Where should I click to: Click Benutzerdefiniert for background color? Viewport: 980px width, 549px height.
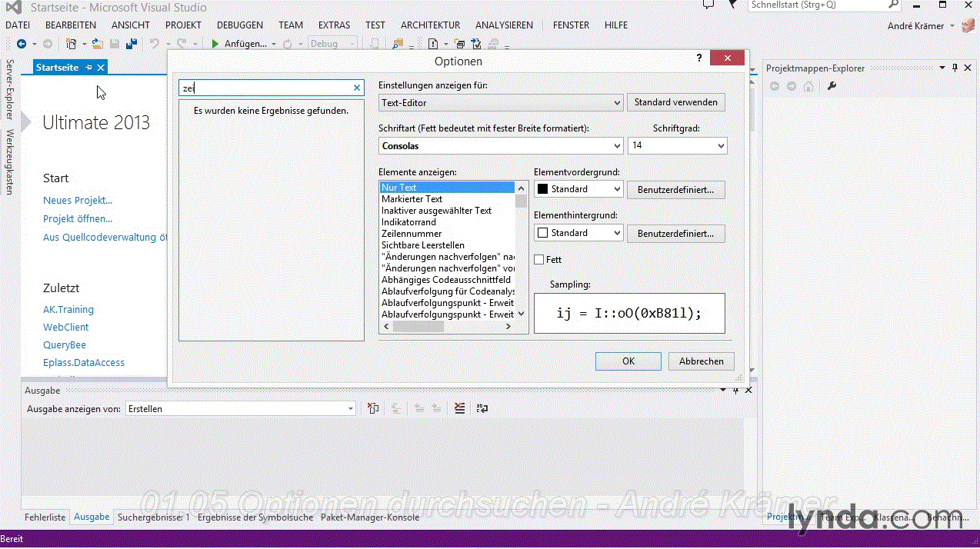point(676,233)
